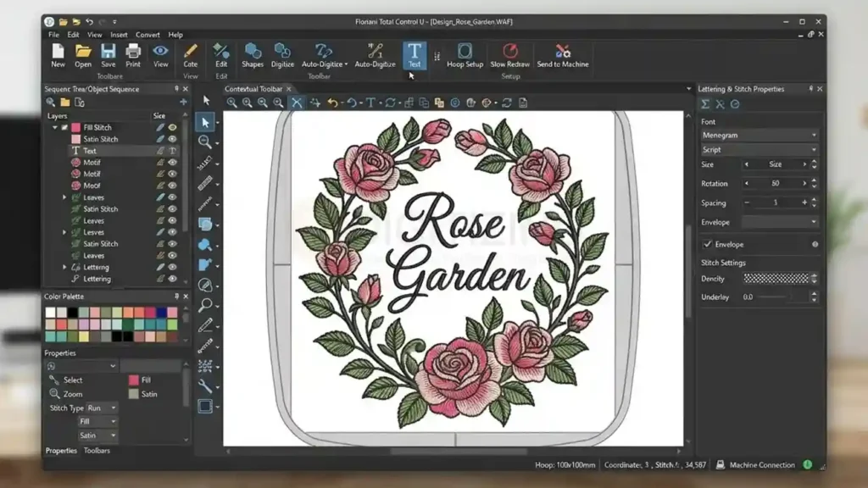
Task: Expand the Auto-Digitize dropdown arrow
Action: (x=347, y=64)
